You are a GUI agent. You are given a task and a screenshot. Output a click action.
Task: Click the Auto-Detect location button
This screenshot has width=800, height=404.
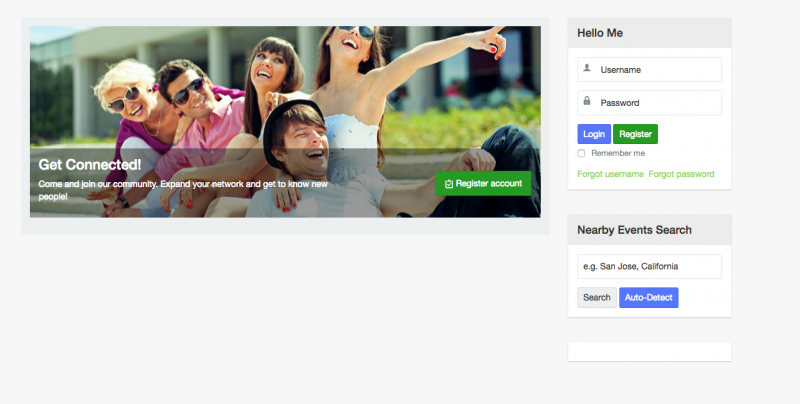[x=648, y=297]
